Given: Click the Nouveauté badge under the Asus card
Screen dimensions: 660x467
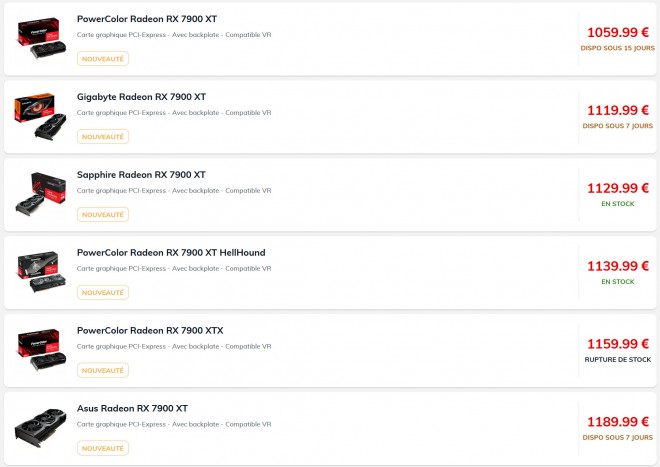Looking at the screenshot, I should coord(103,449).
